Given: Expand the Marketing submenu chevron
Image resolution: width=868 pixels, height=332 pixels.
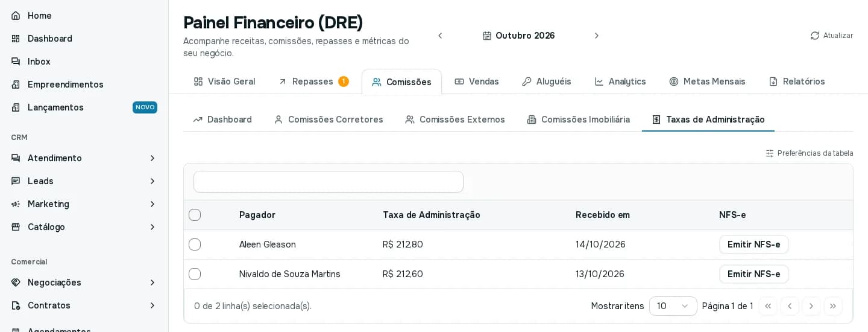Looking at the screenshot, I should [x=153, y=204].
